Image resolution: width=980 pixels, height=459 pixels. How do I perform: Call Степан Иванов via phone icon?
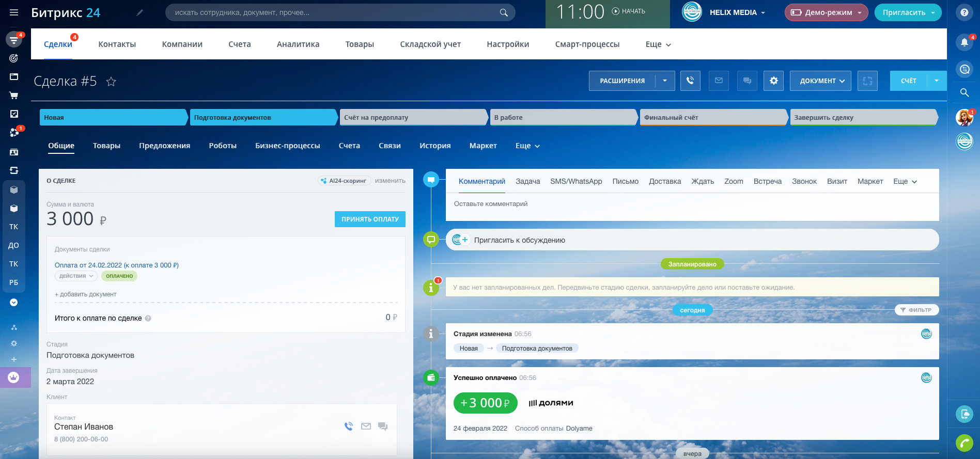point(349,426)
